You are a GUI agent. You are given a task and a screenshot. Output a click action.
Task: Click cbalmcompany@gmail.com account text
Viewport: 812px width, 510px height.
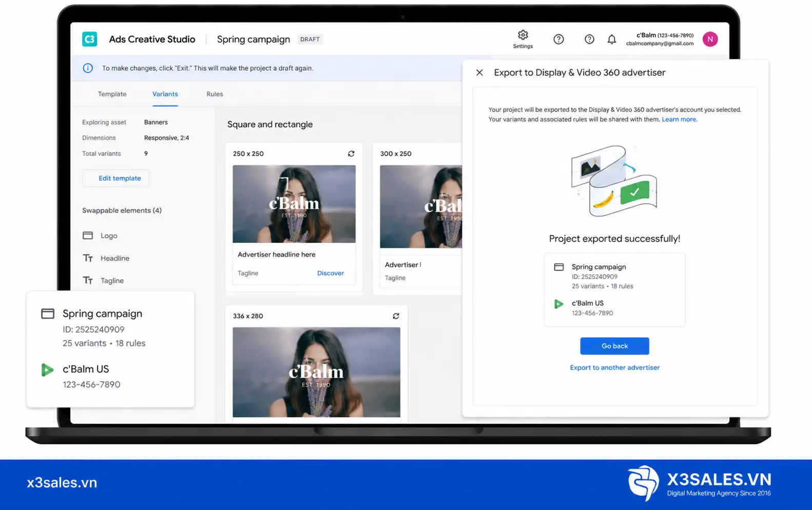tap(660, 44)
